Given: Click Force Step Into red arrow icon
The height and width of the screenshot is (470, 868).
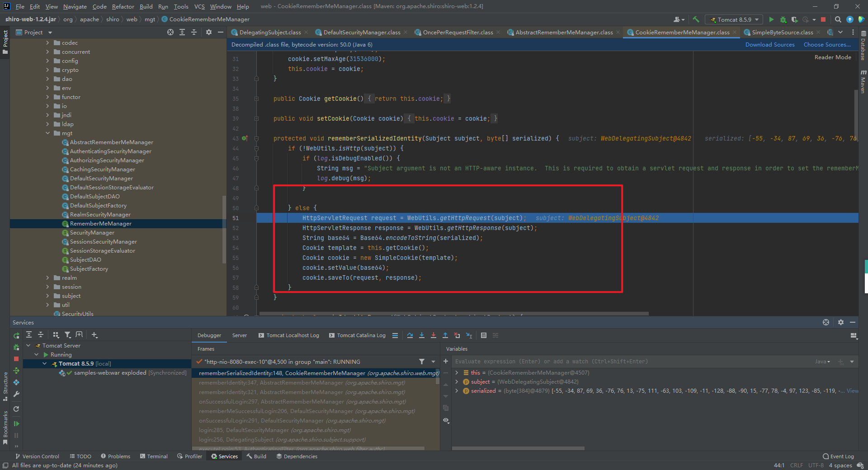Looking at the screenshot, I should pos(434,335).
